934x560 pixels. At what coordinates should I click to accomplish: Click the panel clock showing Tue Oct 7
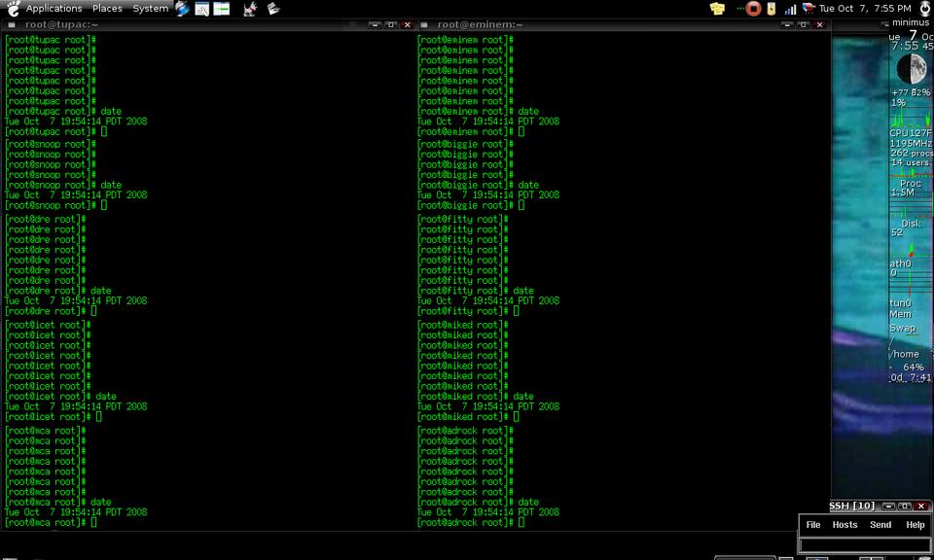coord(864,9)
